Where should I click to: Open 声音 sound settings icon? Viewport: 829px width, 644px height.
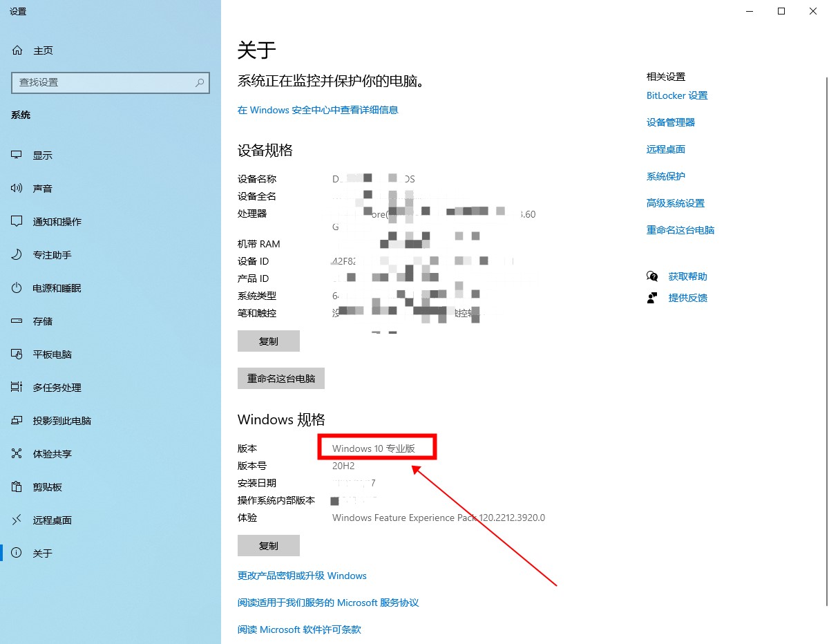(17, 189)
